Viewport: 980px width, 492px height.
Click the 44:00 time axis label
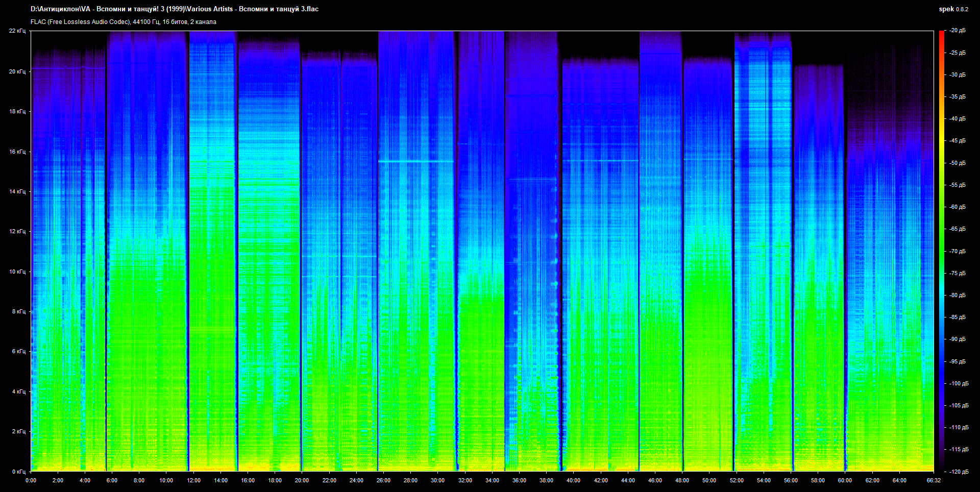point(628,480)
